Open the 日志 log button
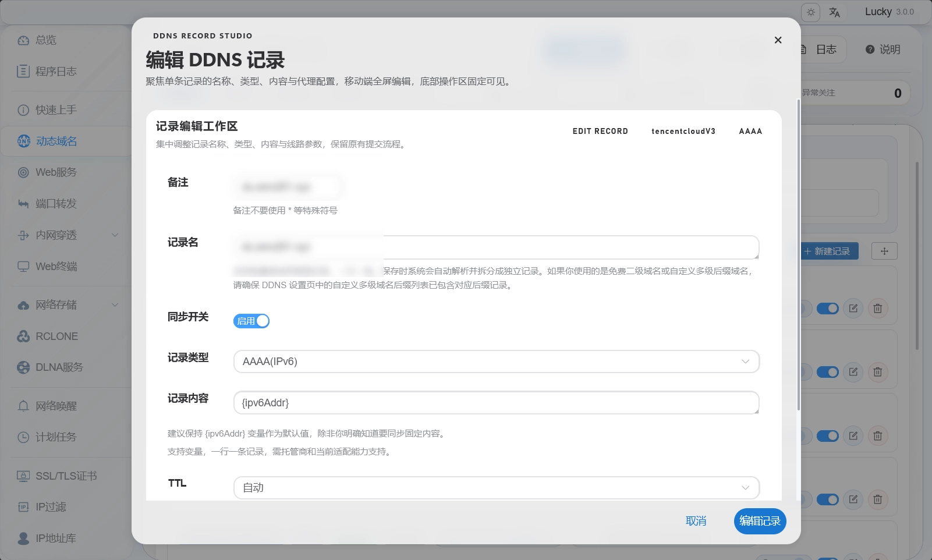 click(822, 49)
